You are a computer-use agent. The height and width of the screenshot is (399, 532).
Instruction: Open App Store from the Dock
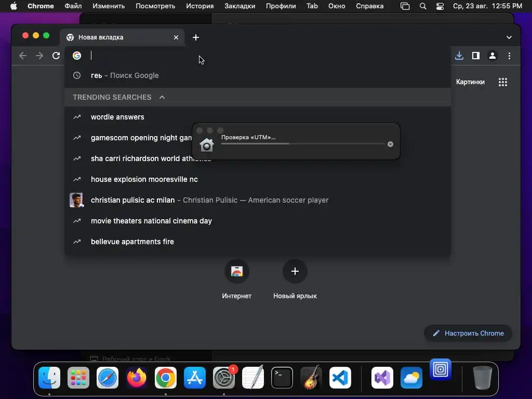click(195, 378)
